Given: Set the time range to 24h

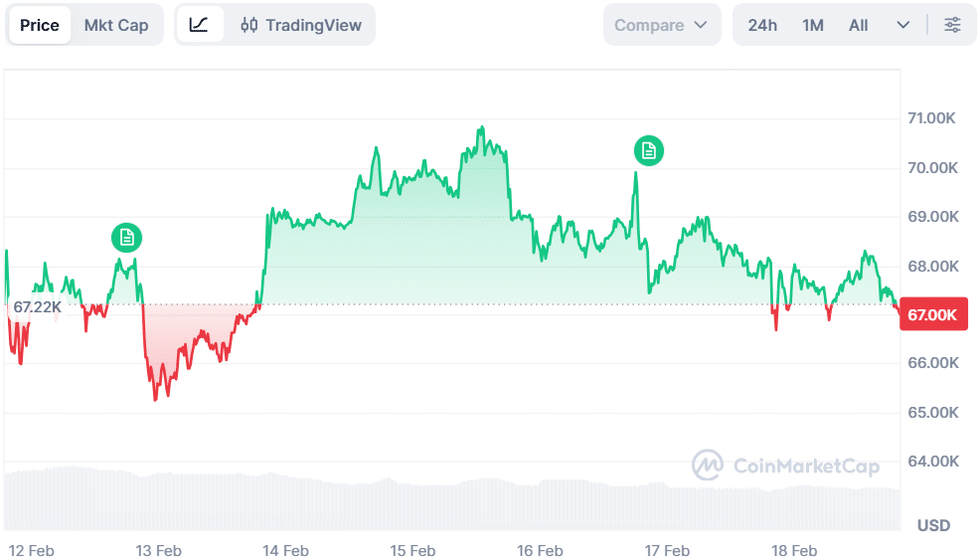Looking at the screenshot, I should click(762, 25).
